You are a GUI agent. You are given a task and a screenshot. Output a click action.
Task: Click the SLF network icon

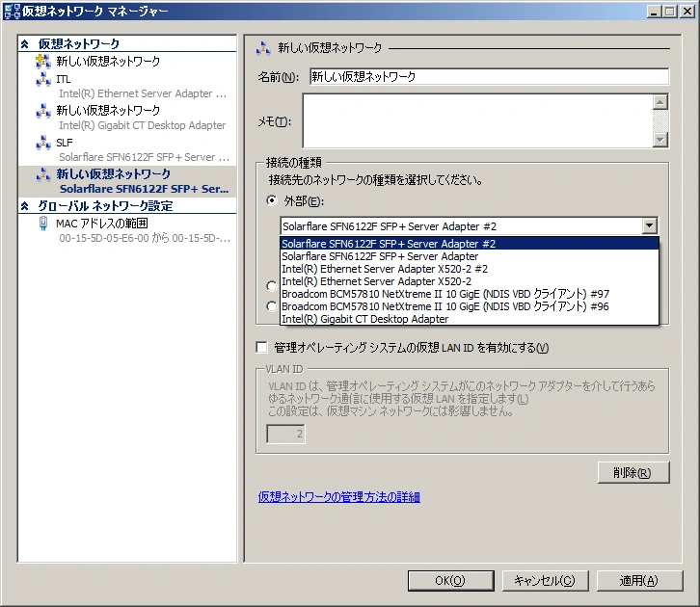[x=43, y=143]
